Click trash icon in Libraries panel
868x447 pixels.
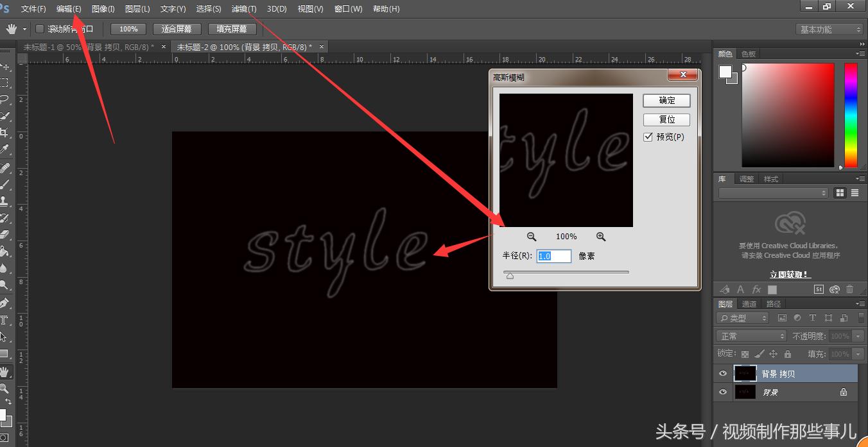click(x=849, y=290)
